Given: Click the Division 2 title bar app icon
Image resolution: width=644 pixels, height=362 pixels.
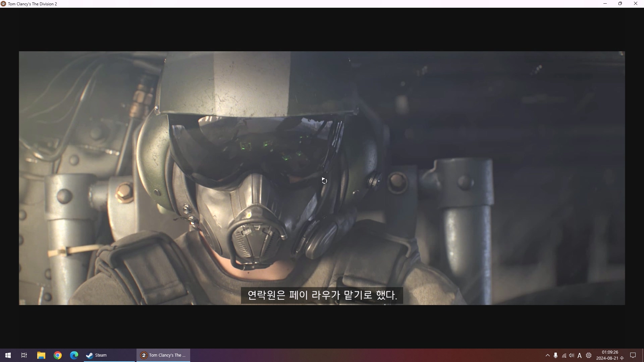Looking at the screenshot, I should click(x=3, y=4).
